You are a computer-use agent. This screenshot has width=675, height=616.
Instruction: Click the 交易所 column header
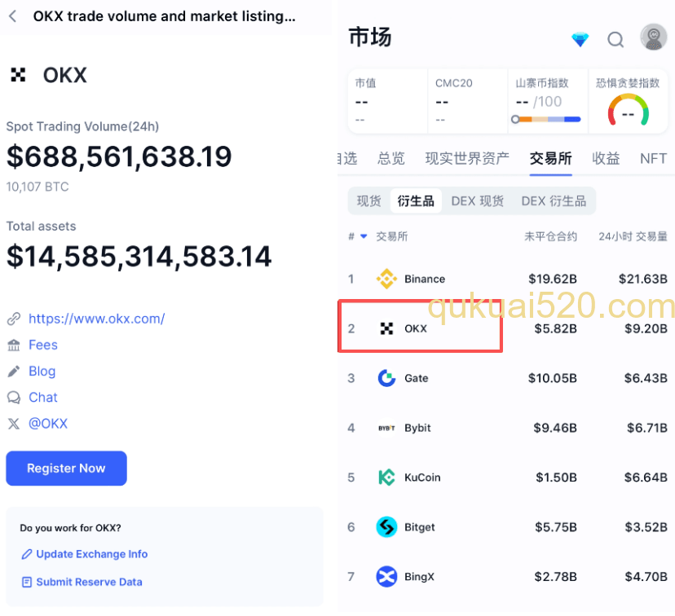pos(392,236)
